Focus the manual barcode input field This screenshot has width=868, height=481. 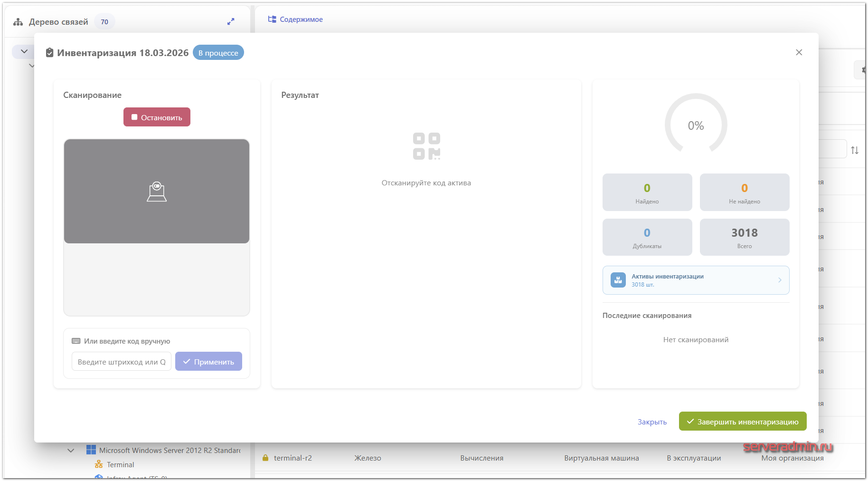pos(122,361)
